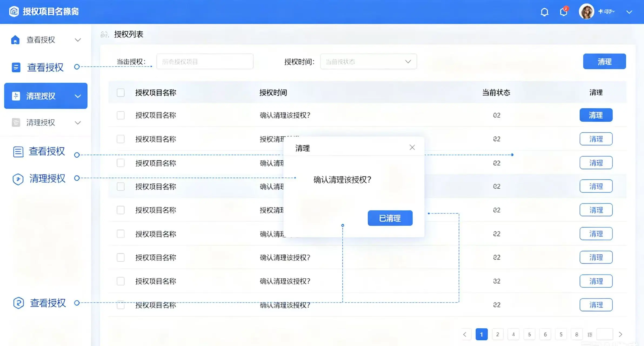Click the 当前状态 column header
Image resolution: width=644 pixels, height=346 pixels.
496,93
